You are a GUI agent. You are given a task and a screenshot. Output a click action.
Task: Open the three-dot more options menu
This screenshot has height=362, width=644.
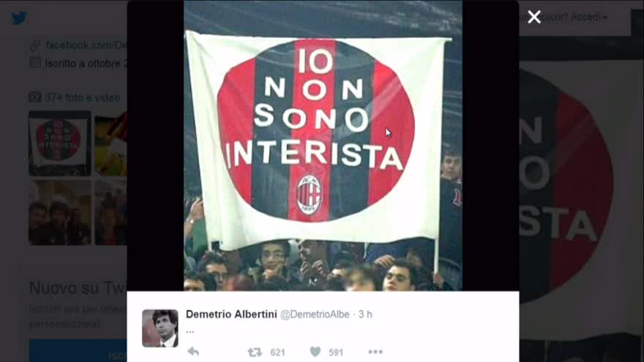pyautogui.click(x=375, y=352)
